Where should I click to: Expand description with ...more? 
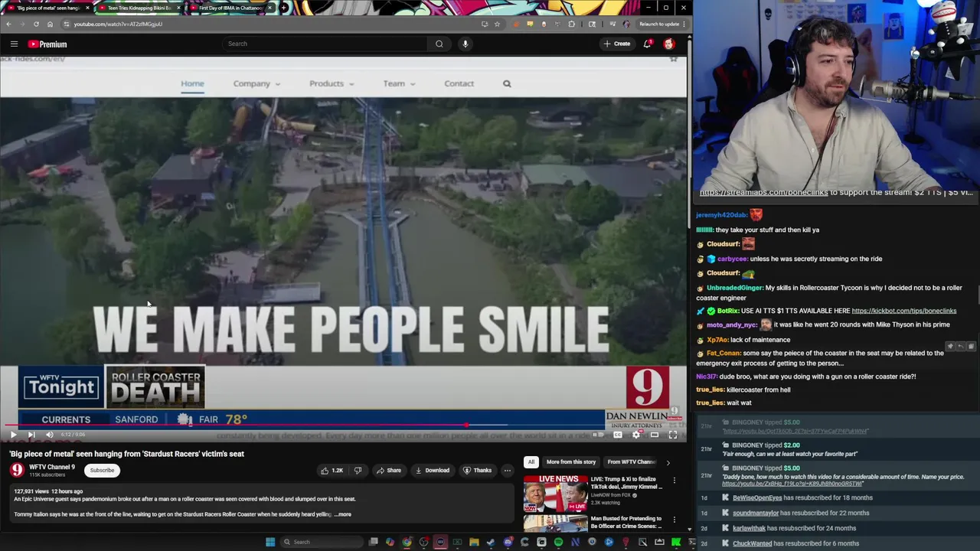[x=342, y=514]
